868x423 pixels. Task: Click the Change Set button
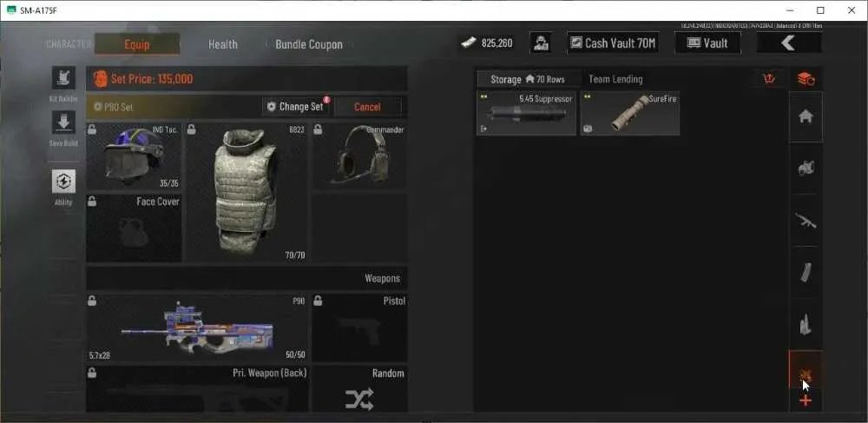pyautogui.click(x=296, y=106)
